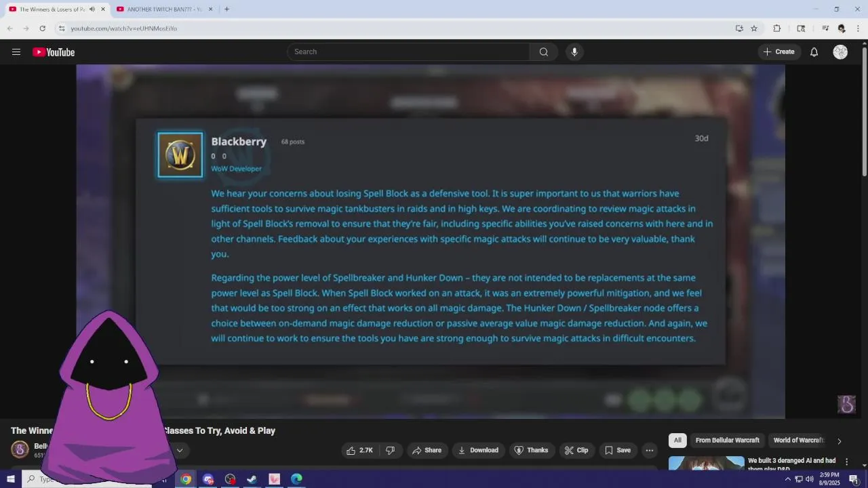Open the Thanks option
The width and height of the screenshot is (868, 488).
click(531, 450)
